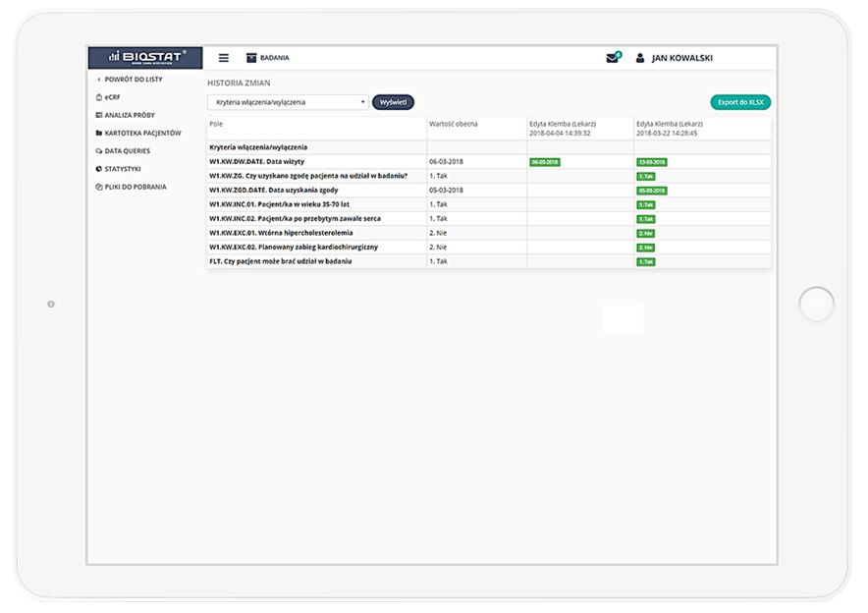
Task: Select Powrót do listy
Action: 135,79
